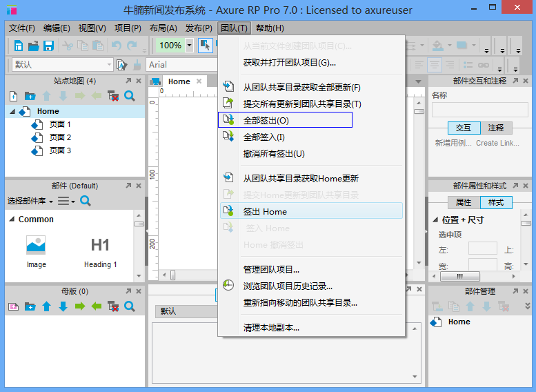Click green indent arrow in masters panel
Screen dimensions: 536x392
(x=79, y=306)
